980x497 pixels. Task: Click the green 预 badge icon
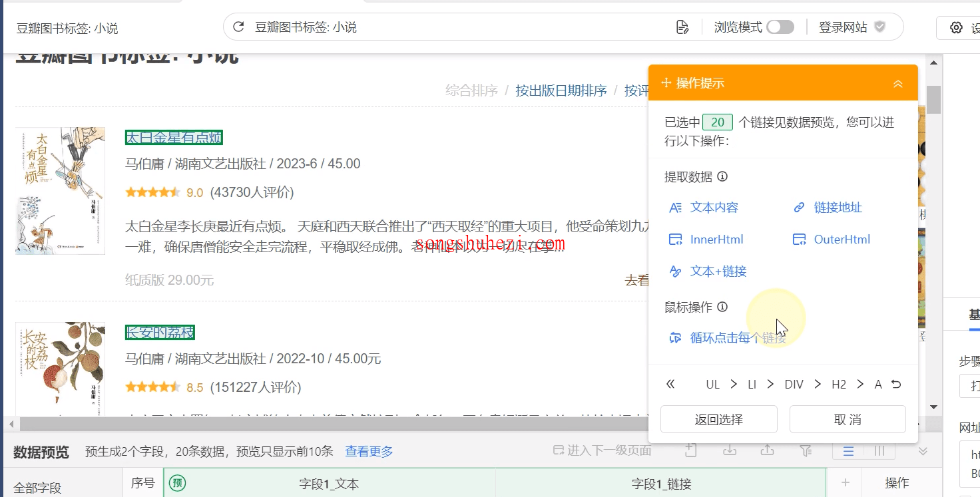click(178, 483)
